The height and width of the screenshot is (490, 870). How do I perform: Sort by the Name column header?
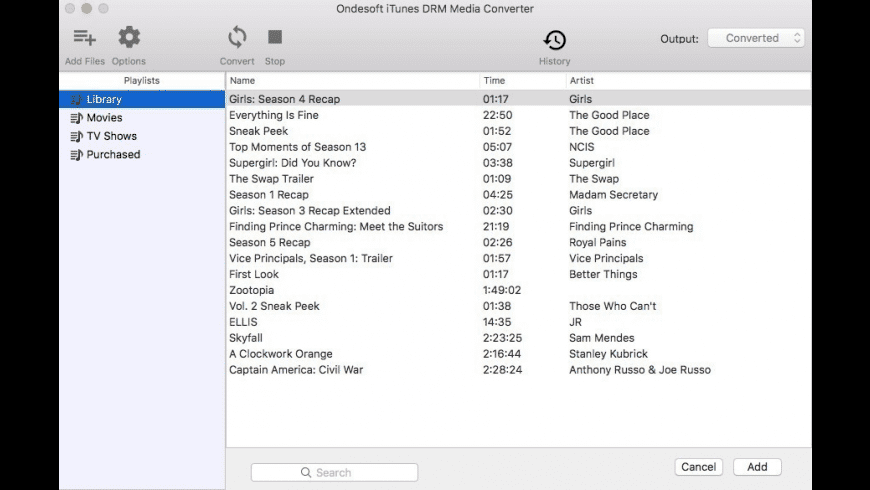[353, 80]
